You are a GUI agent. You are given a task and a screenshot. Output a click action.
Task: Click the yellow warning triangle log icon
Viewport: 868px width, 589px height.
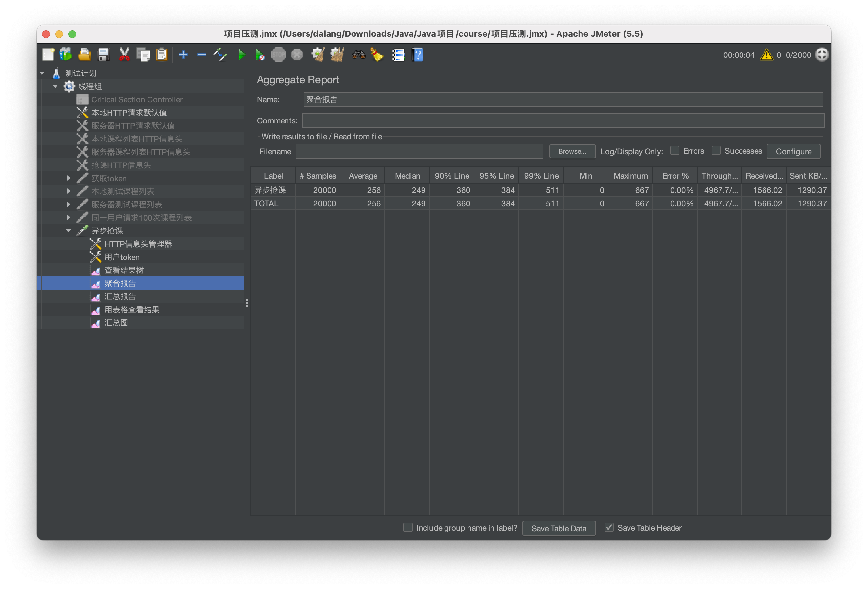tap(766, 55)
